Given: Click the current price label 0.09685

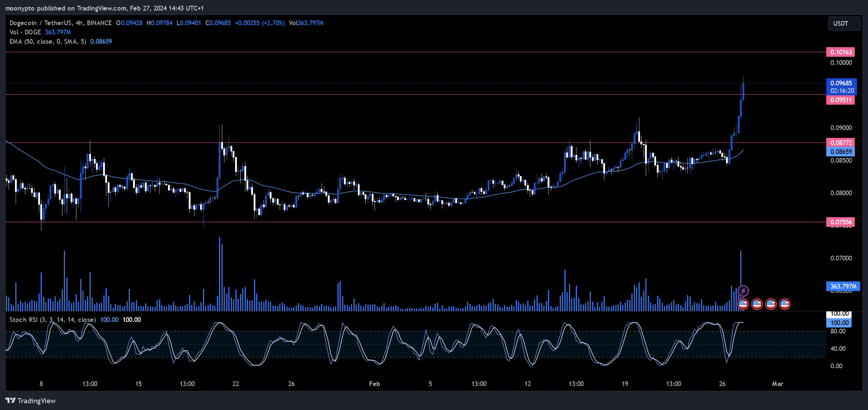Looking at the screenshot, I should tap(841, 83).
